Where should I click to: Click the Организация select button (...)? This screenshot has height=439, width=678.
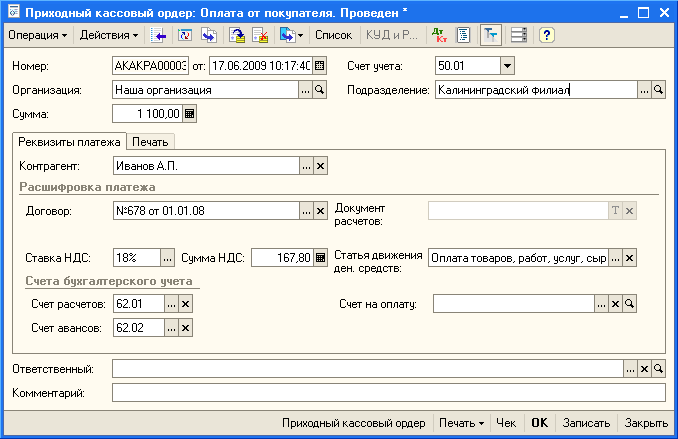pyautogui.click(x=305, y=90)
